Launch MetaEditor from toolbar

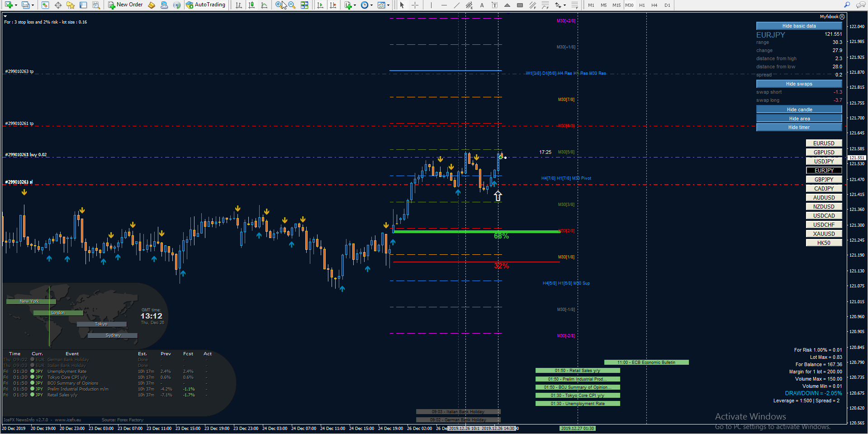(x=152, y=5)
